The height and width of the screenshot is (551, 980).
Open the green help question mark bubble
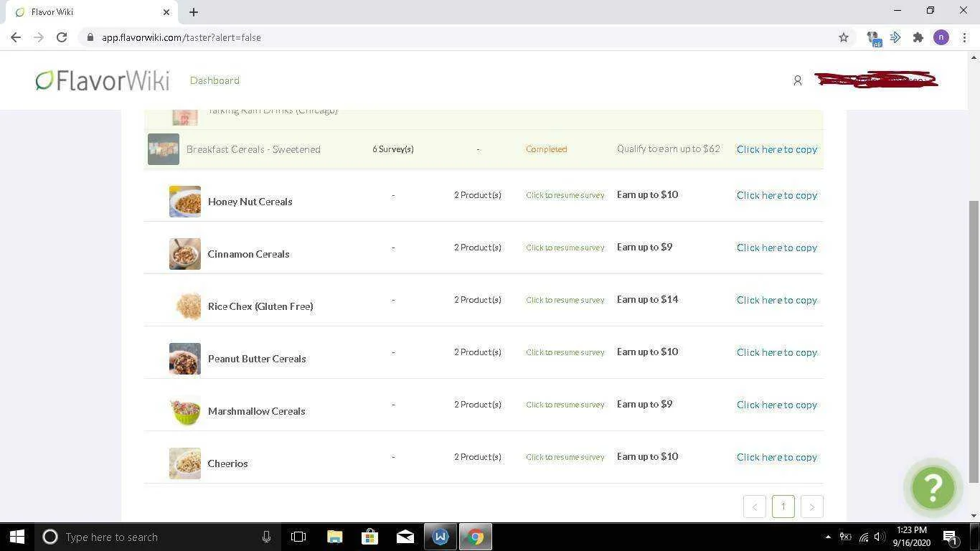(933, 488)
